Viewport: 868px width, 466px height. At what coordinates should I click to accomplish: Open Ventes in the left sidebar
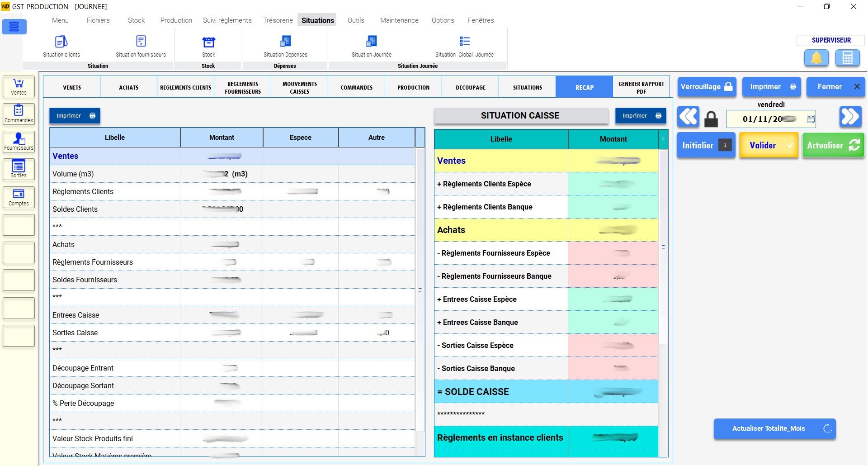point(19,86)
